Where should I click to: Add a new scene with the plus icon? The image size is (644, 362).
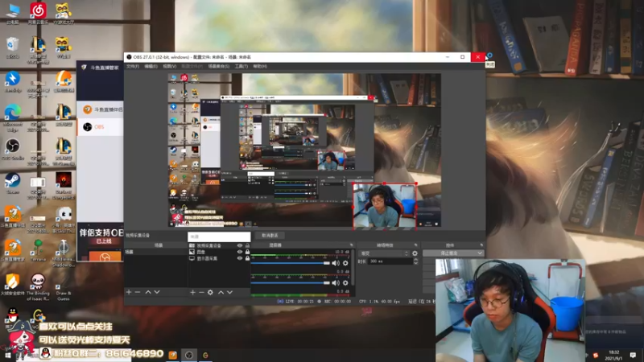[x=129, y=292]
